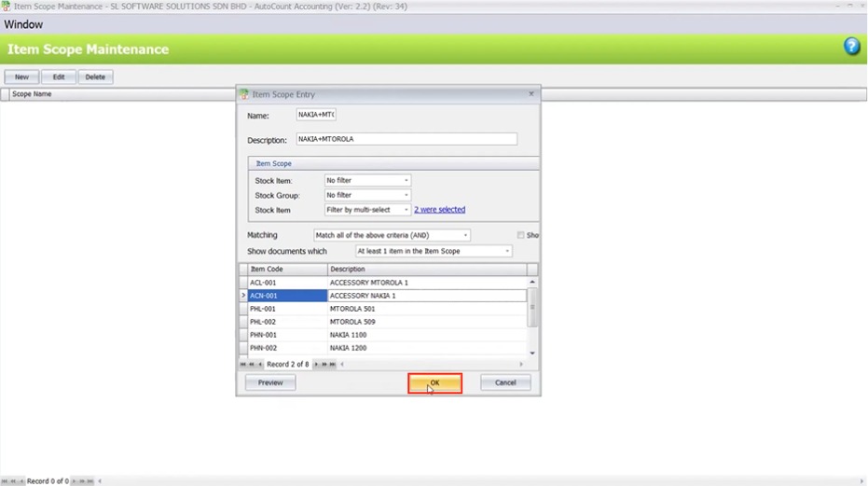Click the 'Record 0 of 0' indicator
Viewport: 868px width, 486px height.
click(x=48, y=481)
